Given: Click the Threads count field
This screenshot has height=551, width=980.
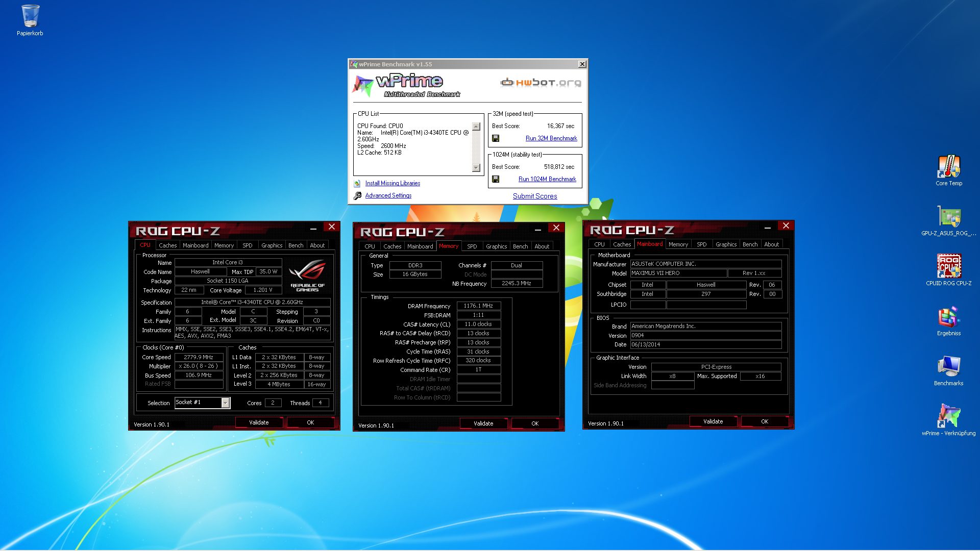Looking at the screenshot, I should [x=321, y=403].
